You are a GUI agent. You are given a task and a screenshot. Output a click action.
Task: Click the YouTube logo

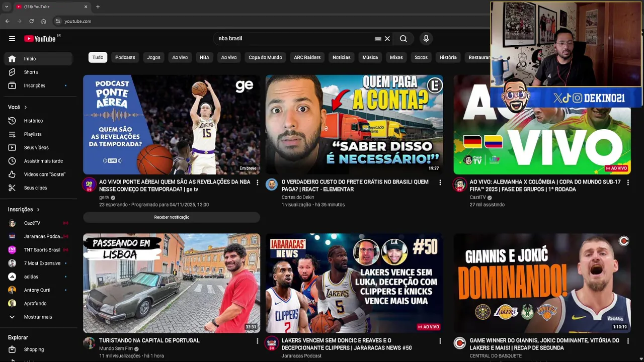(x=40, y=39)
